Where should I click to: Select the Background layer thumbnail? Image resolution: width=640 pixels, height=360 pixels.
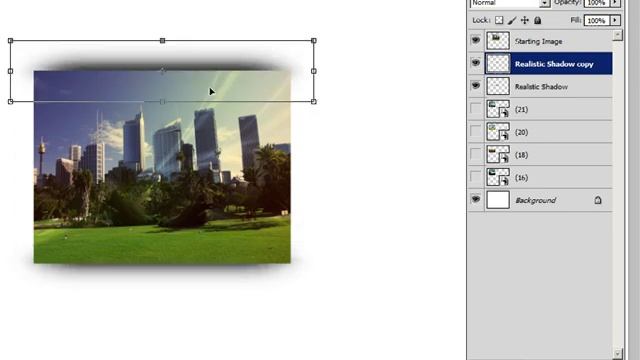498,200
